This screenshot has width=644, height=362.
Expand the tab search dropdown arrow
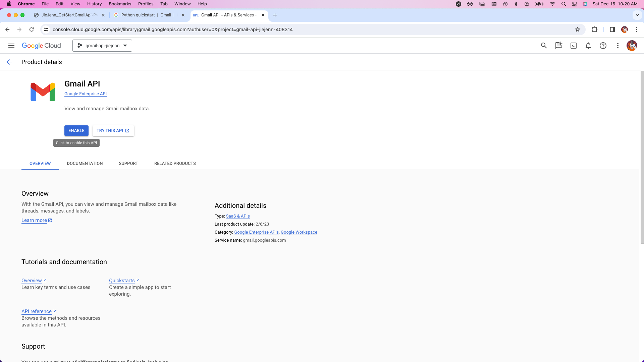click(x=637, y=15)
